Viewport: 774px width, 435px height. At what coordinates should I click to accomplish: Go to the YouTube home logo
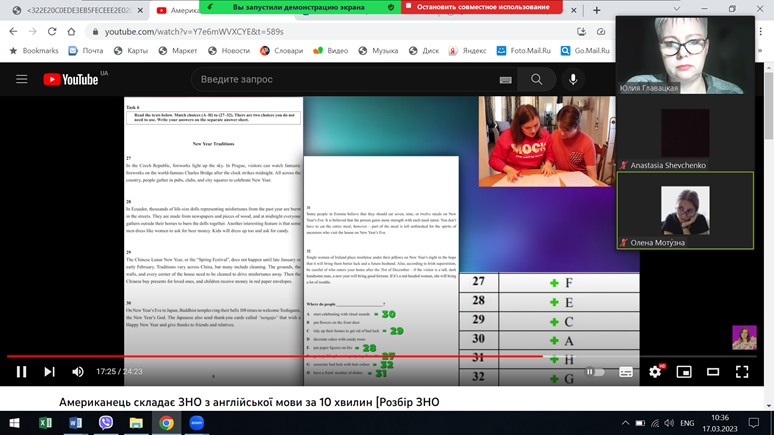click(x=71, y=79)
